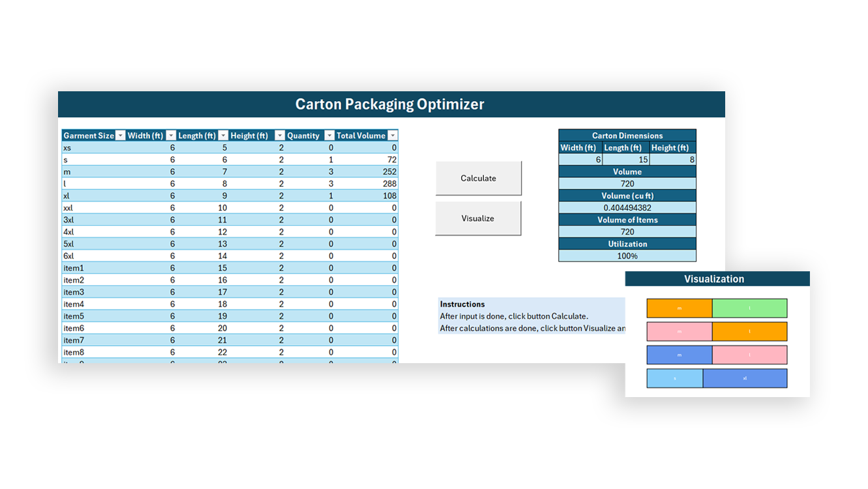Select the item5 row label cell
The height and width of the screenshot is (489, 868).
94,316
